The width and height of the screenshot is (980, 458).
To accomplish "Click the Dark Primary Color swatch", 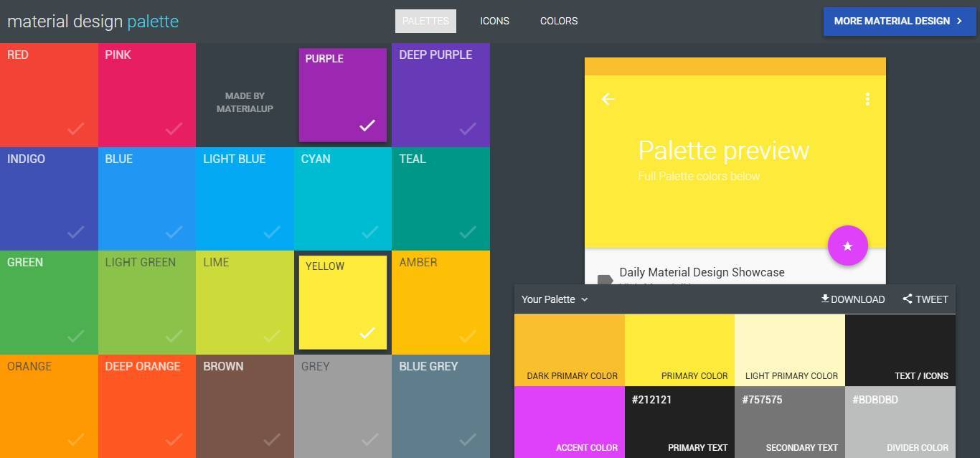I will click(x=569, y=350).
